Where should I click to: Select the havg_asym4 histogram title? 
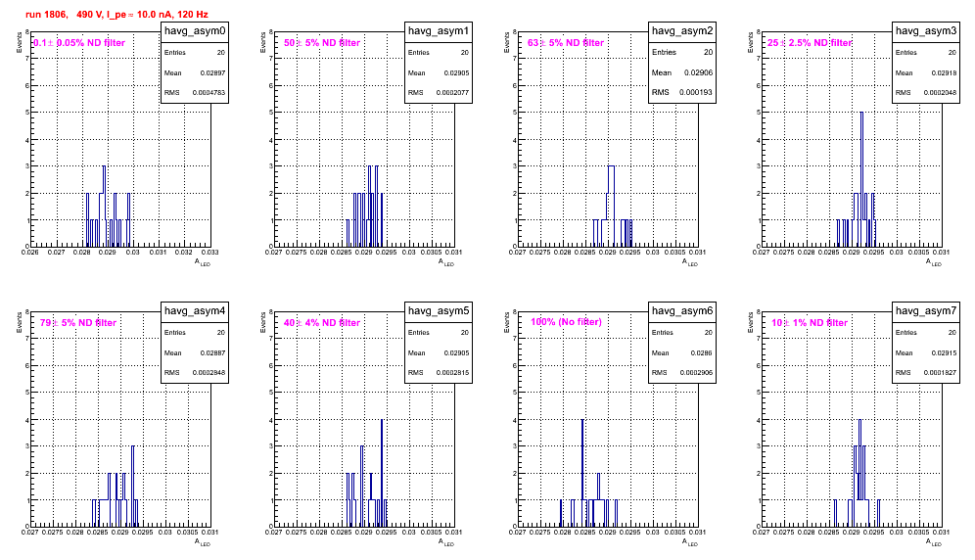click(195, 311)
